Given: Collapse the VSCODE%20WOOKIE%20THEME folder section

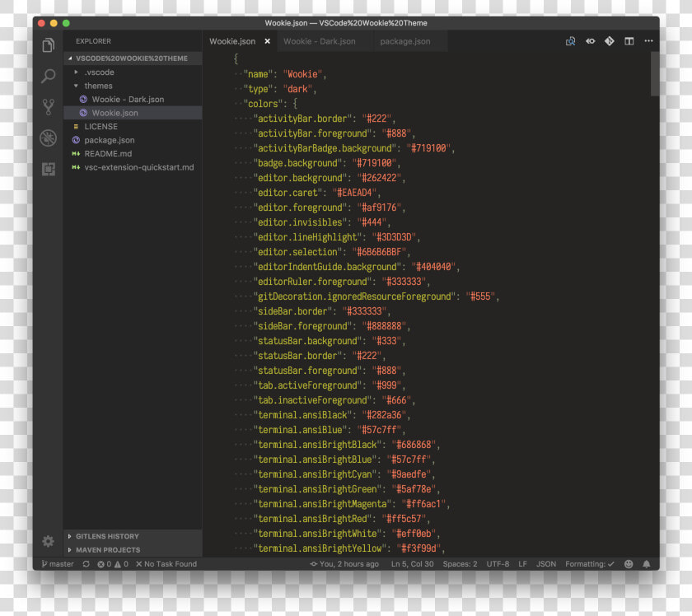Looking at the screenshot, I should pyautogui.click(x=133, y=58).
